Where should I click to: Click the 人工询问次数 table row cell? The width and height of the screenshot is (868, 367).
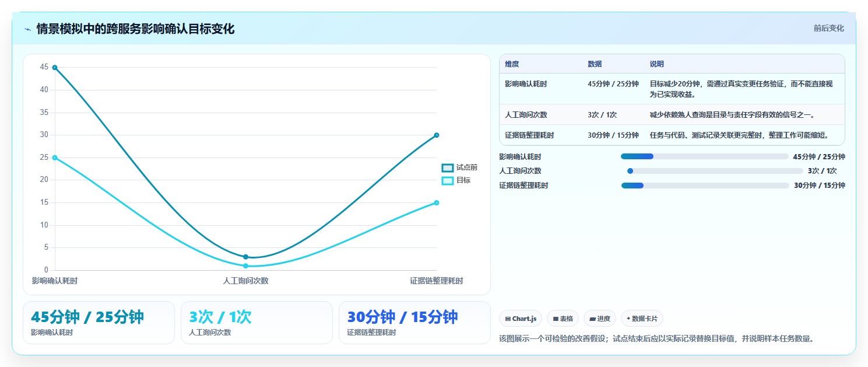(x=526, y=115)
